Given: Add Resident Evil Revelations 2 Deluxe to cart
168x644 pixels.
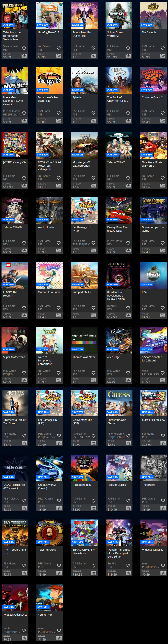Looking at the screenshot, I should (x=128, y=315).
